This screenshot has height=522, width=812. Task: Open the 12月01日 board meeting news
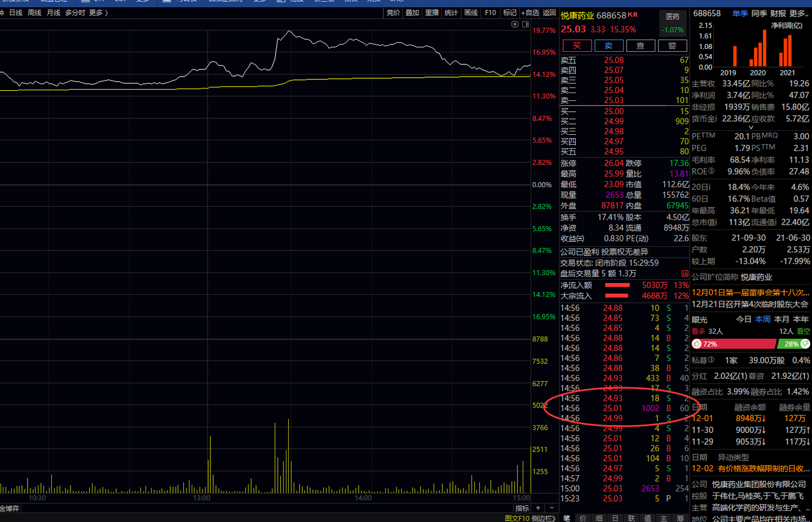pyautogui.click(x=751, y=292)
